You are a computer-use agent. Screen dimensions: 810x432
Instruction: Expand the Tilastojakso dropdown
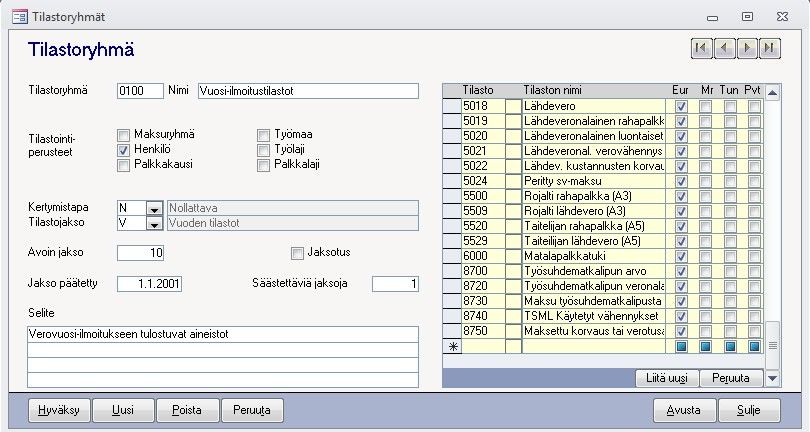(154, 224)
